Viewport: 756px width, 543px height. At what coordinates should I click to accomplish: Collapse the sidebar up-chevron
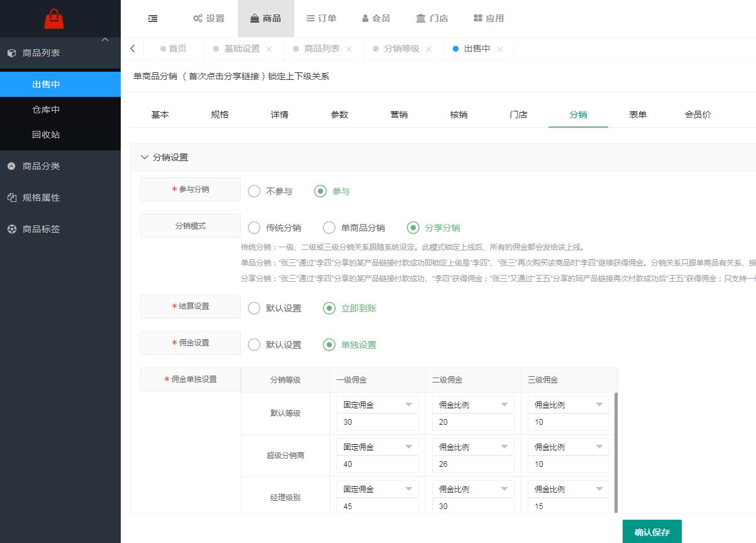pos(105,40)
